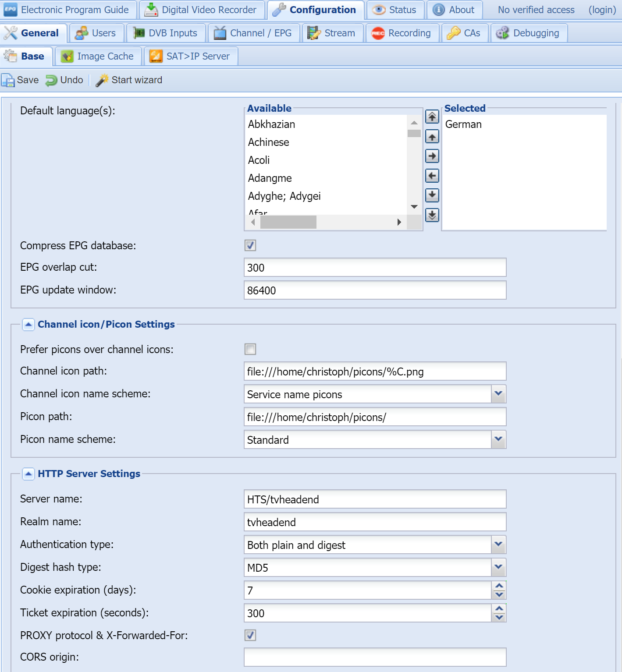
Task: Select German in Selected languages
Action: click(524, 124)
